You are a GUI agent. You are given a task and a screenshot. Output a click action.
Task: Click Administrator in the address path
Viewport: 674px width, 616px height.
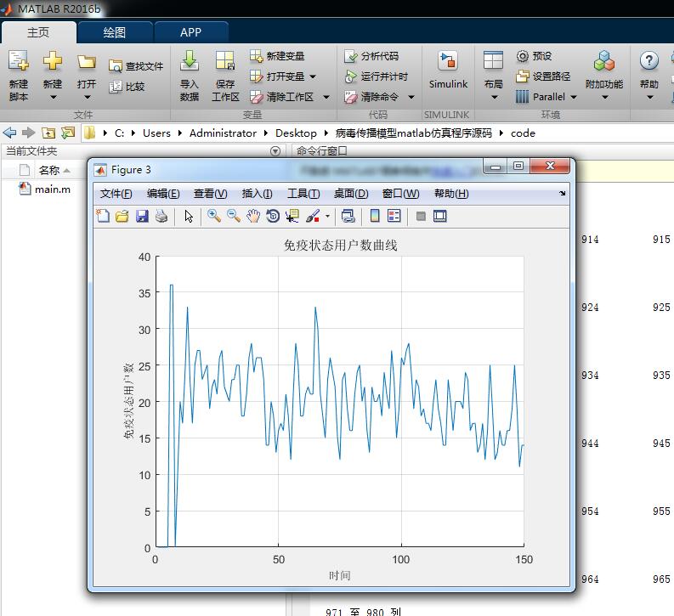point(223,133)
